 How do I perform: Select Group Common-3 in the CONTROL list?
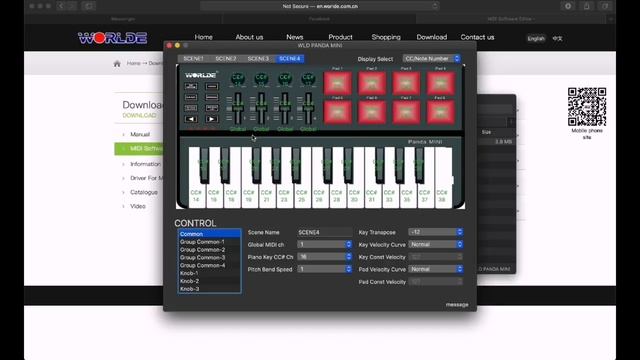coord(209,258)
